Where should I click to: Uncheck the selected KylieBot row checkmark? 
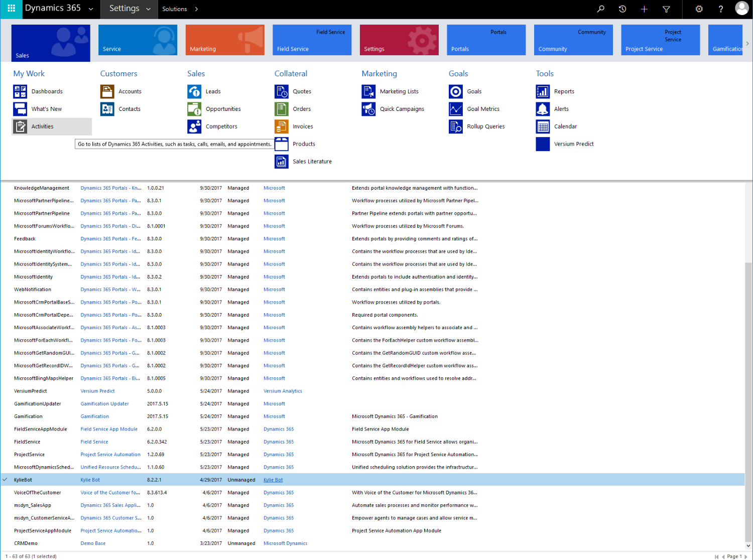5,480
